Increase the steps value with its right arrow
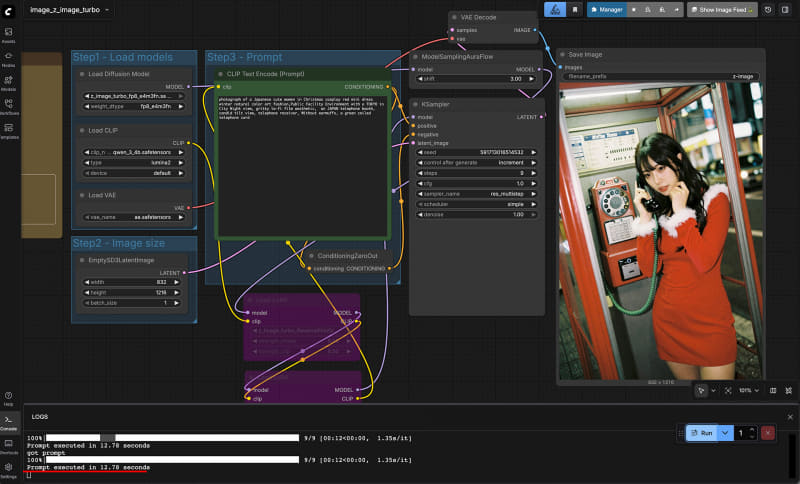The width and height of the screenshot is (800, 484). tap(534, 173)
